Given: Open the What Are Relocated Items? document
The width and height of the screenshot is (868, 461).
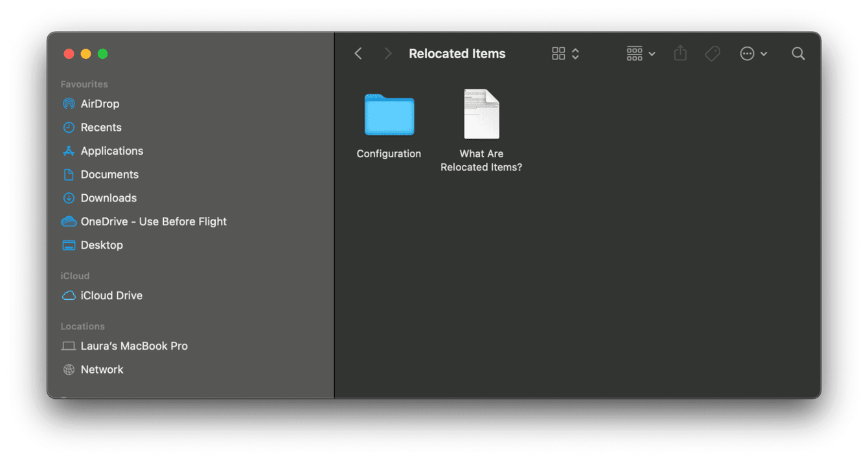Looking at the screenshot, I should pos(481,115).
